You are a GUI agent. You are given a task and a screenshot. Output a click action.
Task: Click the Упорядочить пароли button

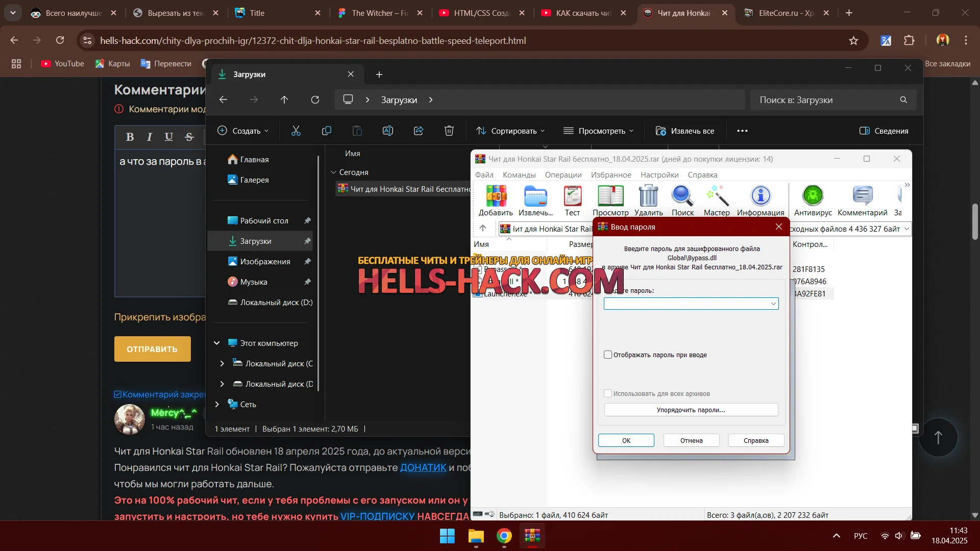(691, 410)
